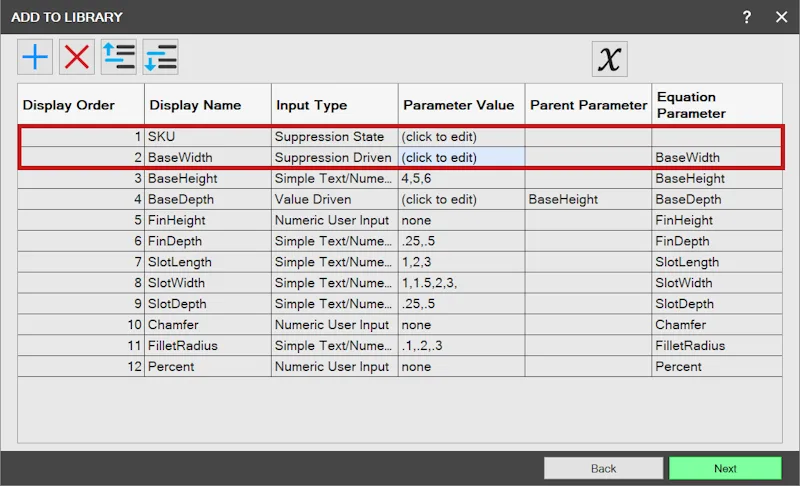
Task: Select display order 10 cell
Action: [81, 325]
